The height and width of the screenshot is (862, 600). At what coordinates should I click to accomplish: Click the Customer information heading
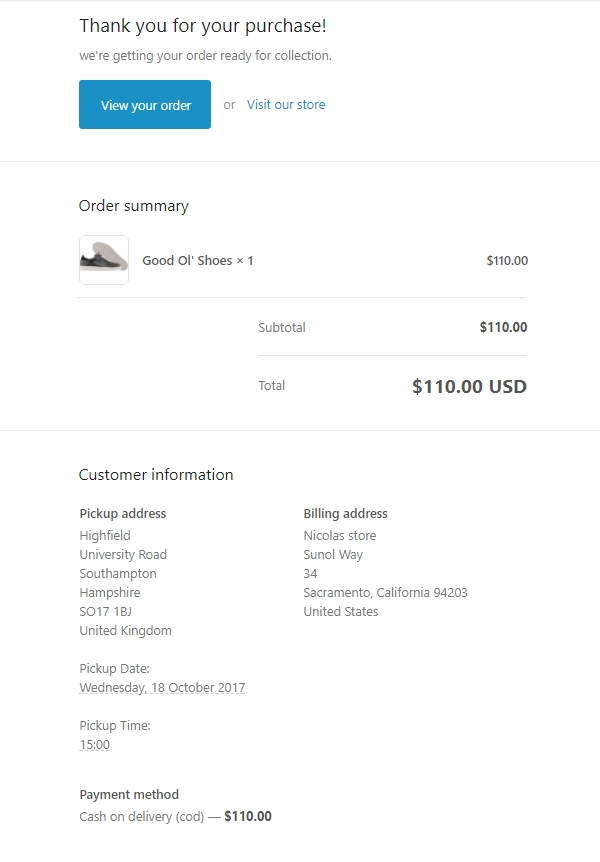click(x=156, y=475)
